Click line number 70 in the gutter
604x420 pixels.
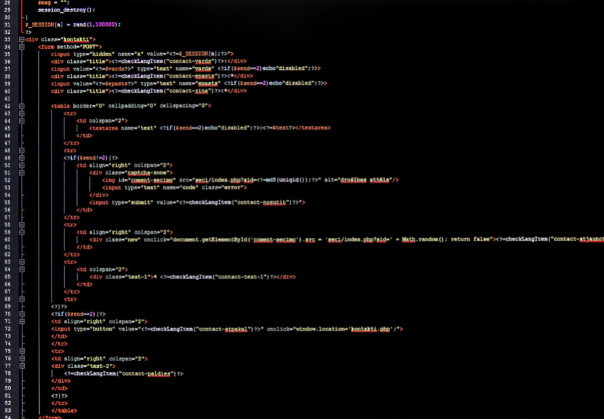[7, 313]
